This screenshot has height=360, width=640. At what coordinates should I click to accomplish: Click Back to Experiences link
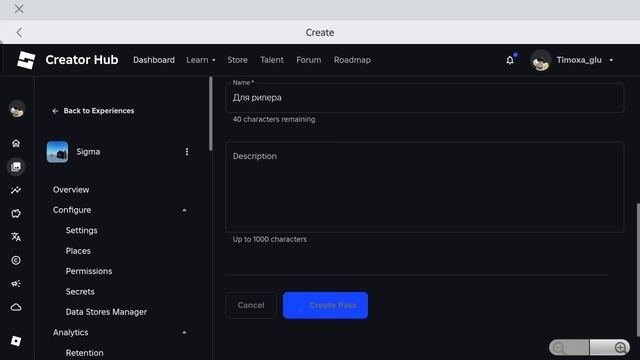93,111
